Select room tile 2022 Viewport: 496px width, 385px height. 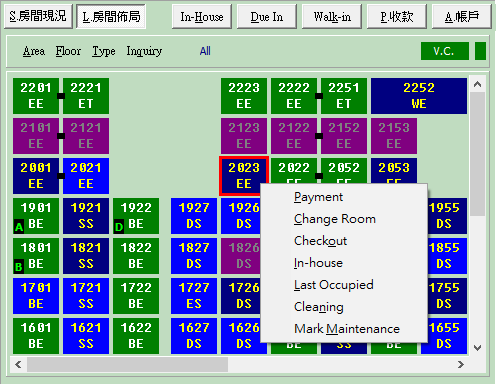pyautogui.click(x=294, y=171)
